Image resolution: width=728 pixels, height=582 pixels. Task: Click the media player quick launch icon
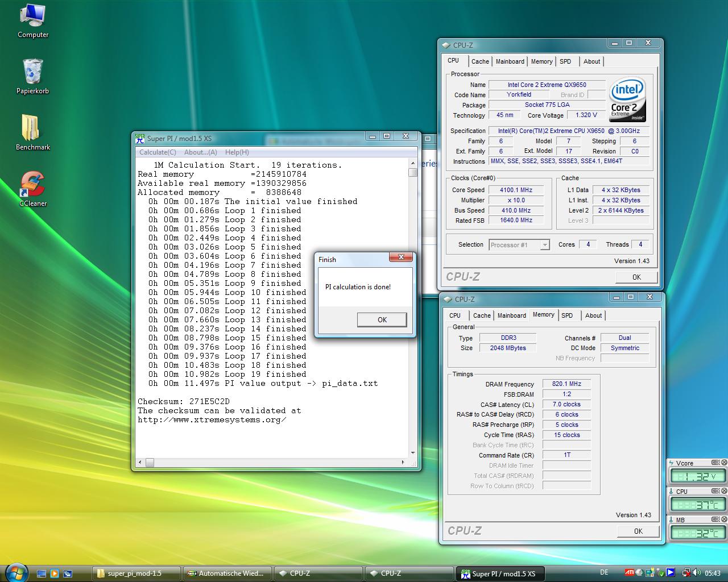point(55,573)
